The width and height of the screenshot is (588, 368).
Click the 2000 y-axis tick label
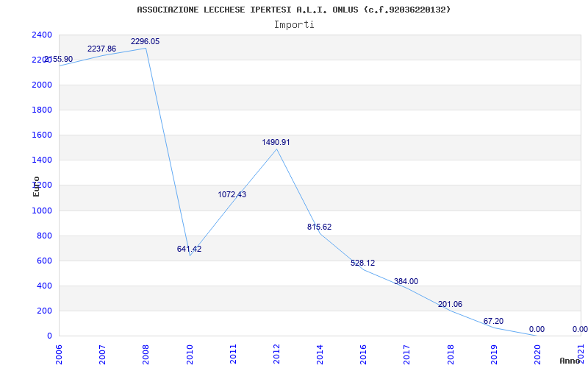42,85
